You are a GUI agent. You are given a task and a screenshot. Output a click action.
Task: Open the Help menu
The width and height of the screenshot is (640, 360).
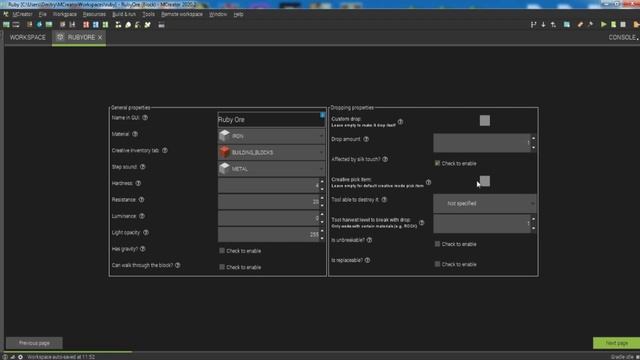[x=238, y=14]
